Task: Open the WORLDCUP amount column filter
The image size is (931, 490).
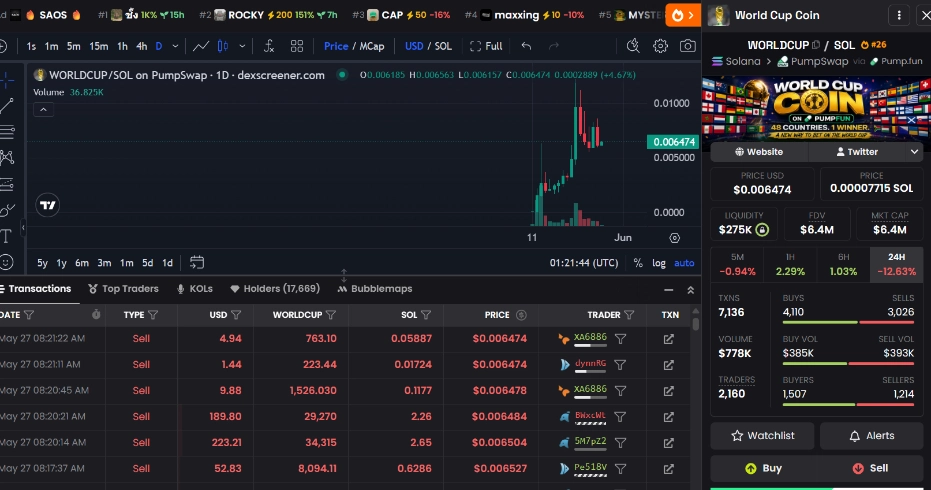Action: pyautogui.click(x=331, y=315)
